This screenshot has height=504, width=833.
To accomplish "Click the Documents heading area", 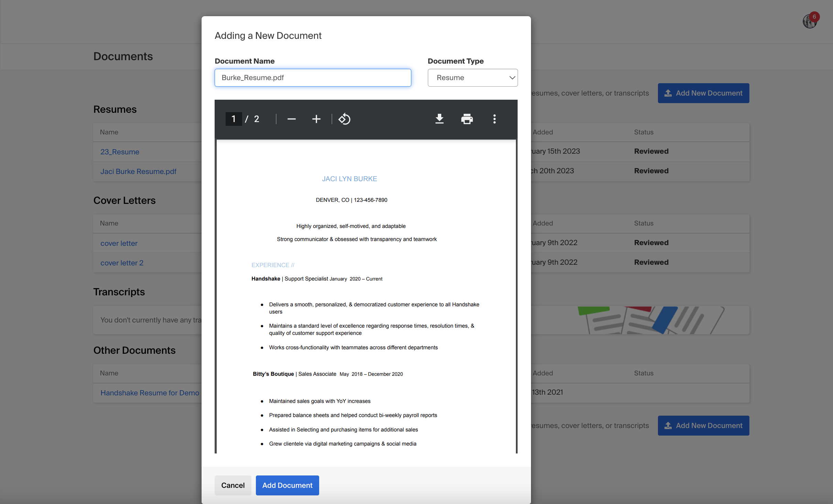I will [123, 56].
